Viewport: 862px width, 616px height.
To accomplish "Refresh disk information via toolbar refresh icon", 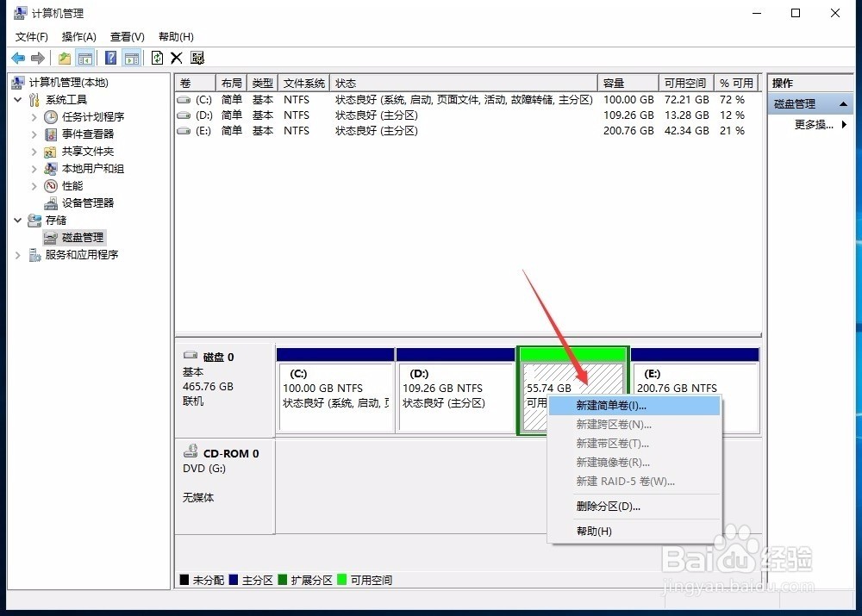I will tap(158, 58).
